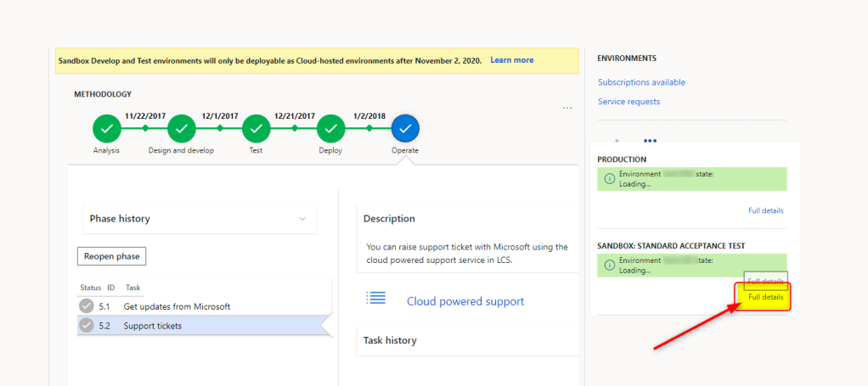Click the Operate phase blue circle

pyautogui.click(x=405, y=129)
